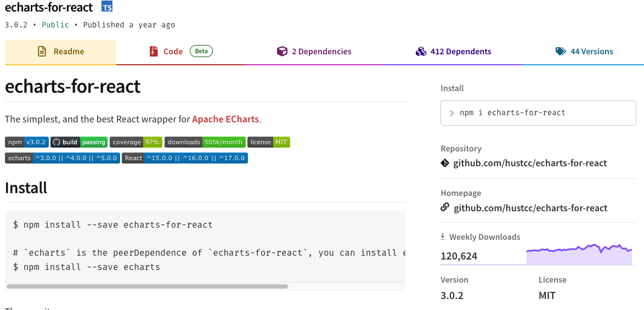Screen dimensions: 644x310
Task: Click the 120,624 weekly downloads figure
Action: (x=459, y=257)
